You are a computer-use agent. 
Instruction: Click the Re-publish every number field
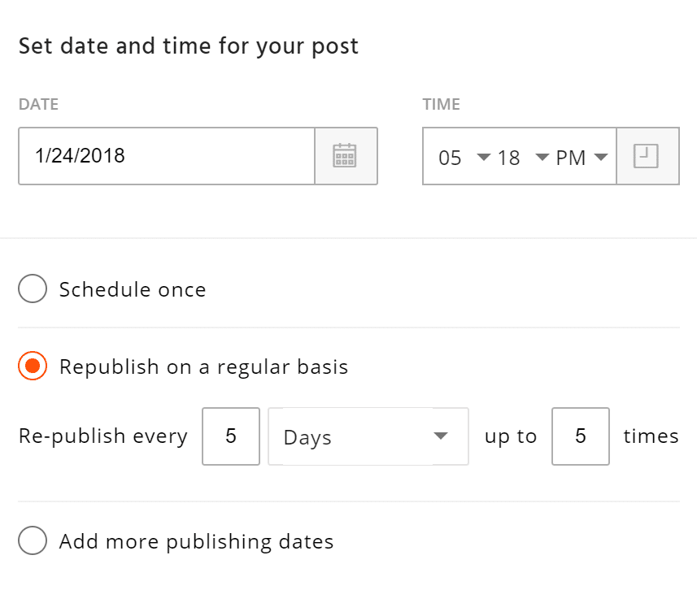point(231,436)
